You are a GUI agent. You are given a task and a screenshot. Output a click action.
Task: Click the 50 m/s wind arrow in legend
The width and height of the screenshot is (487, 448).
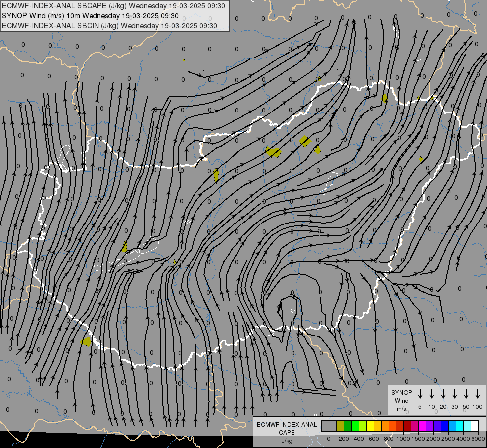pyautogui.click(x=466, y=394)
